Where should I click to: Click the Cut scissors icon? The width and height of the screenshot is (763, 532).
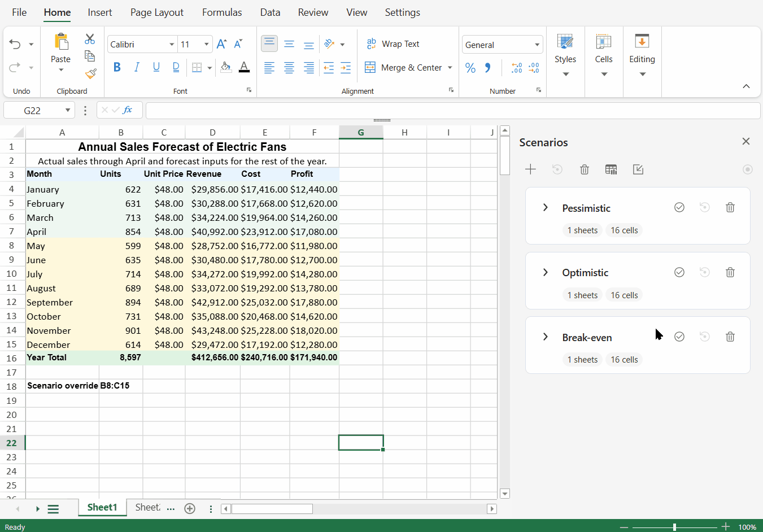90,39
